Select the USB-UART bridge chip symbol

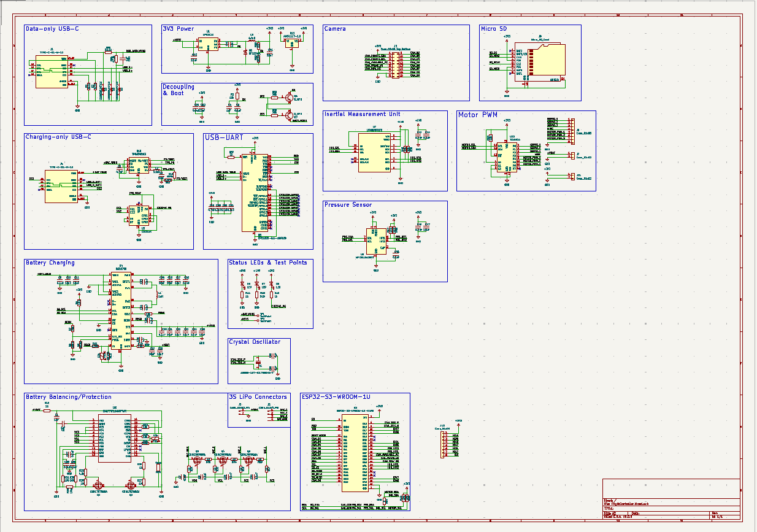(x=255, y=193)
